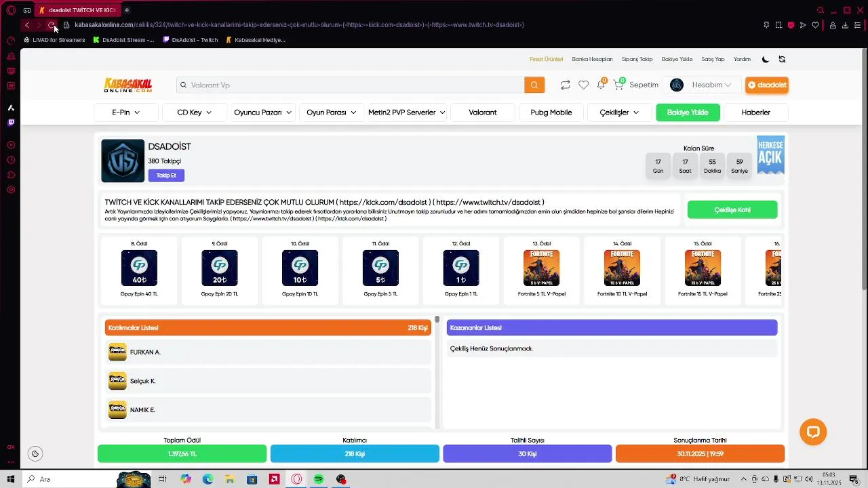Open the live chat support bubble
The height and width of the screenshot is (488, 868).
point(813,432)
